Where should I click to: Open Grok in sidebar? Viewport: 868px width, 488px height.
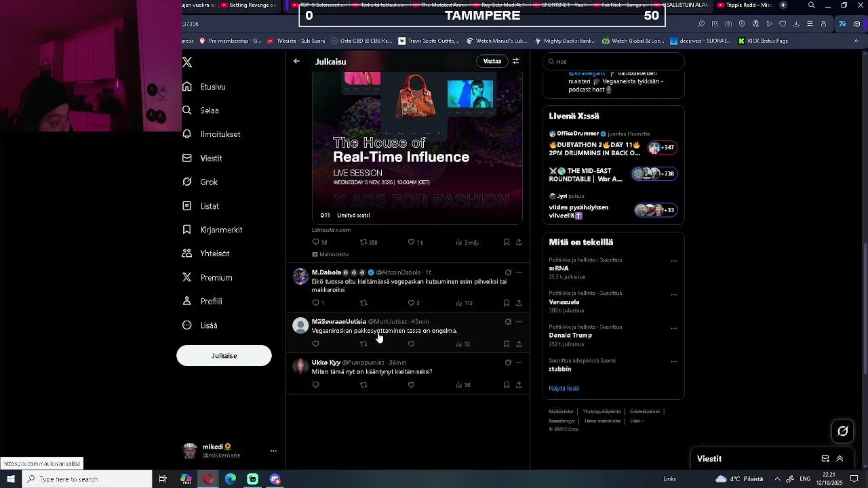[x=200, y=182]
